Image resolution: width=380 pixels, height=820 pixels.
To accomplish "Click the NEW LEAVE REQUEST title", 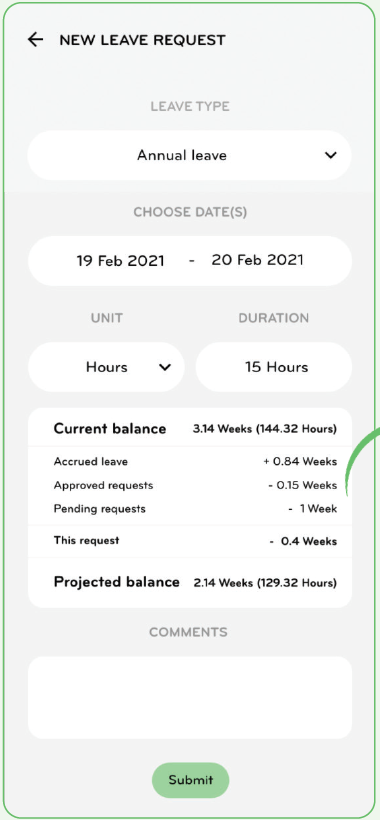I will pyautogui.click(x=142, y=40).
